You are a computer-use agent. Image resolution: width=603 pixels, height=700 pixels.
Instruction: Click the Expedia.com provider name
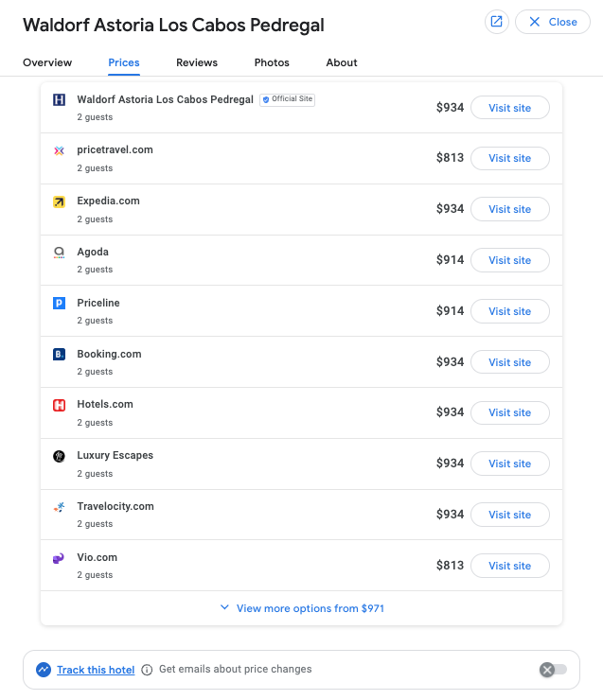point(108,201)
